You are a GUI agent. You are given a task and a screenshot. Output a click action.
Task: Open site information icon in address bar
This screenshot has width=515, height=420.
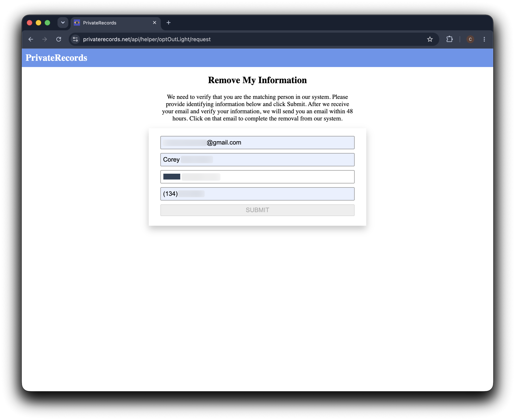point(75,39)
